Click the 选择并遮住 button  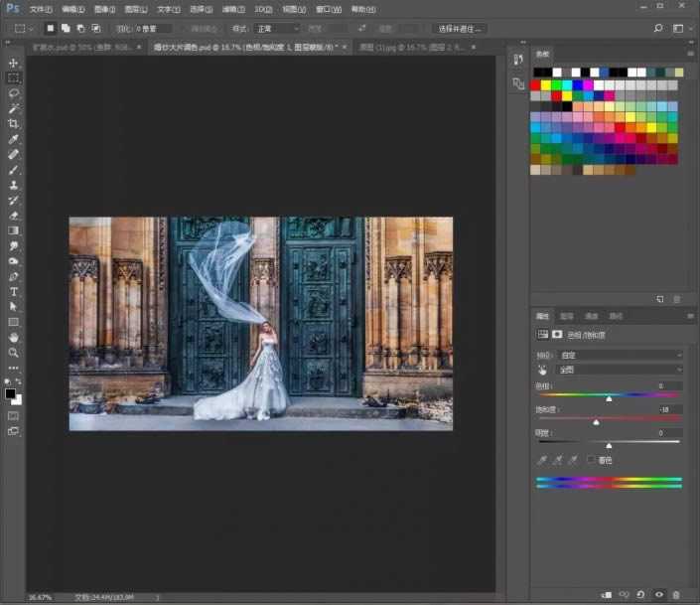[x=459, y=29]
